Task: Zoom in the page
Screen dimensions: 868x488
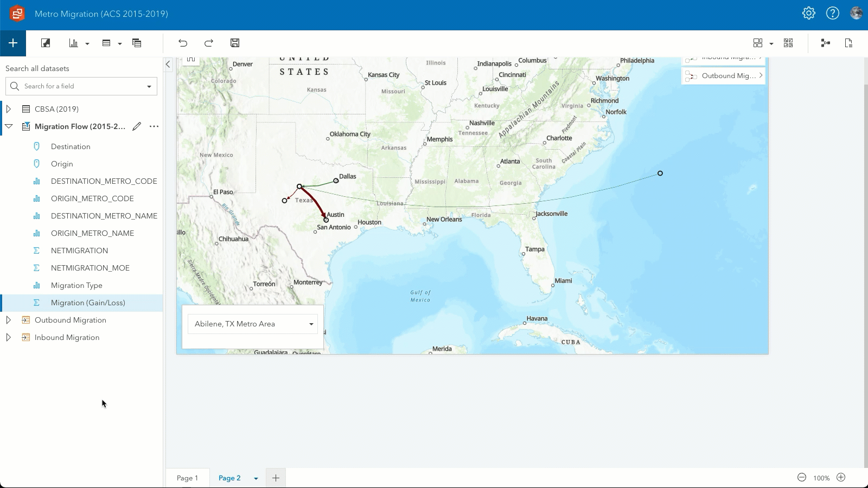Action: click(841, 477)
